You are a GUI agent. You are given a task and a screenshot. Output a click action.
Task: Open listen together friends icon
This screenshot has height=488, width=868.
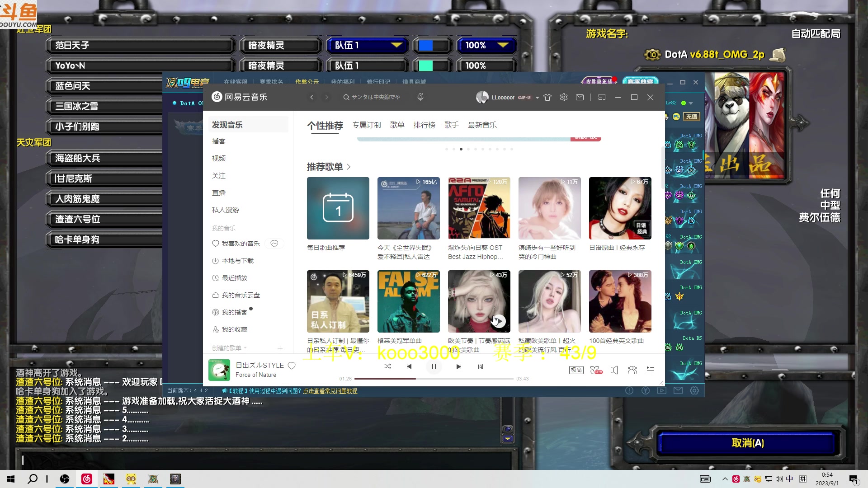[632, 370]
